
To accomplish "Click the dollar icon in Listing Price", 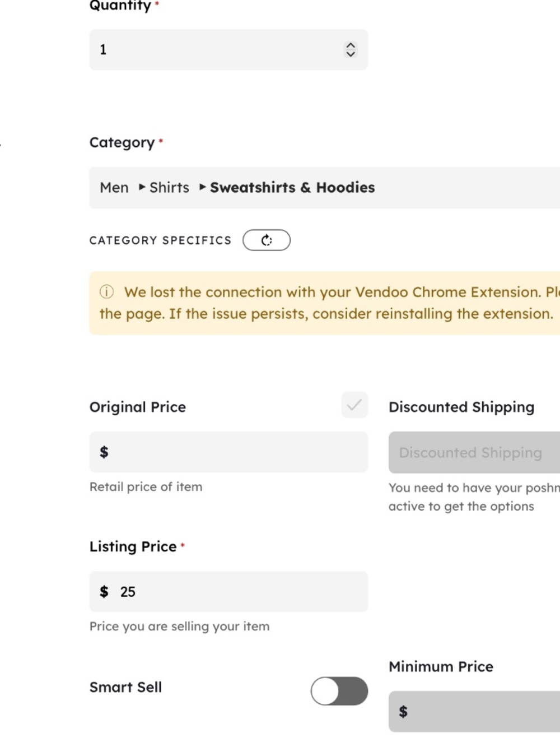I will [104, 591].
